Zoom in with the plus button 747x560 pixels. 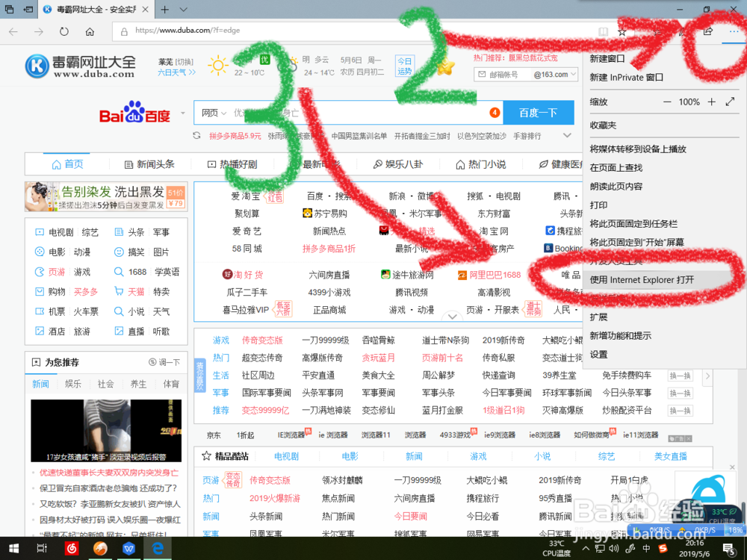point(711,102)
